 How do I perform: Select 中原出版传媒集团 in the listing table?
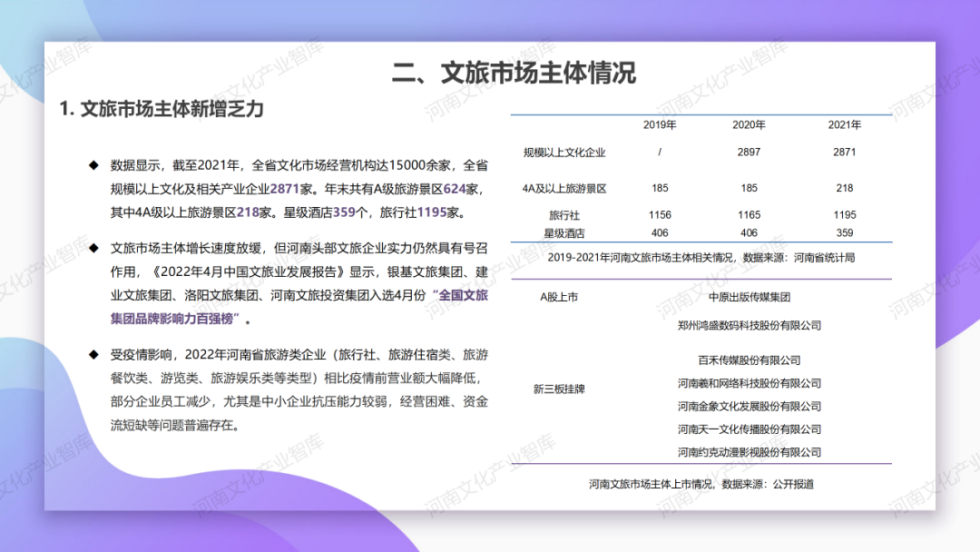click(750, 296)
